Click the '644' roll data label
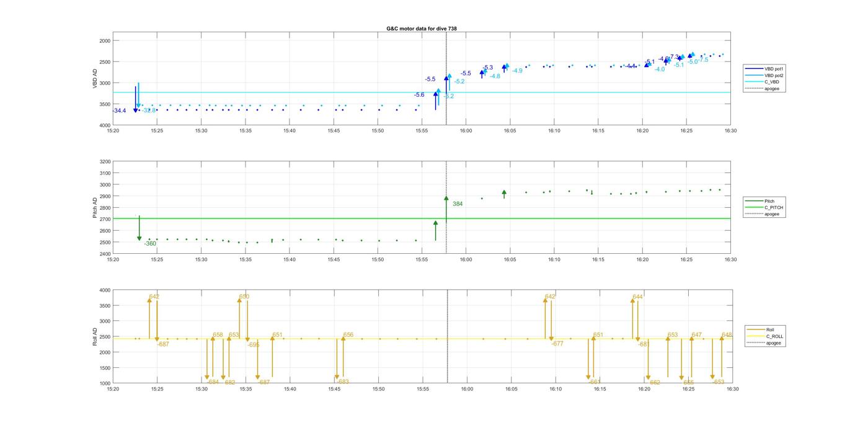 coord(637,297)
